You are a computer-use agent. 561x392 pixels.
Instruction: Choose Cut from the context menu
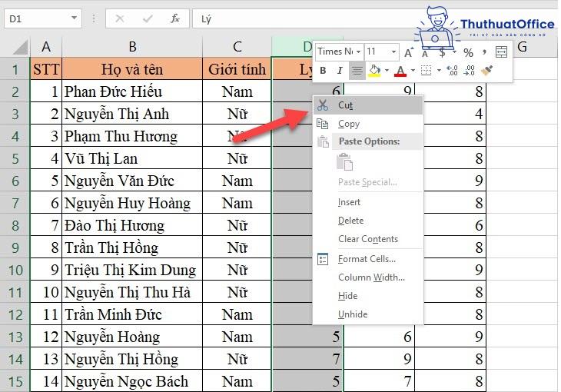368,105
